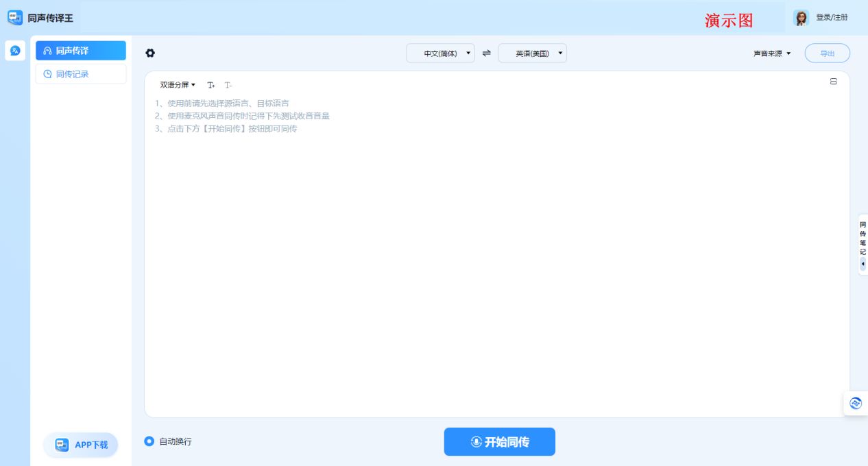The image size is (868, 466).
Task: Click the 开始同传 button
Action: click(500, 442)
